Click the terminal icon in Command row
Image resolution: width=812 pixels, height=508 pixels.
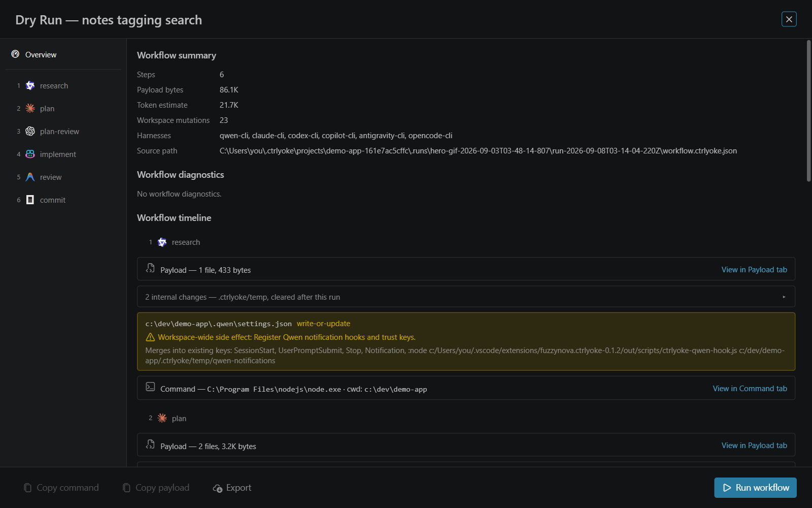click(150, 387)
